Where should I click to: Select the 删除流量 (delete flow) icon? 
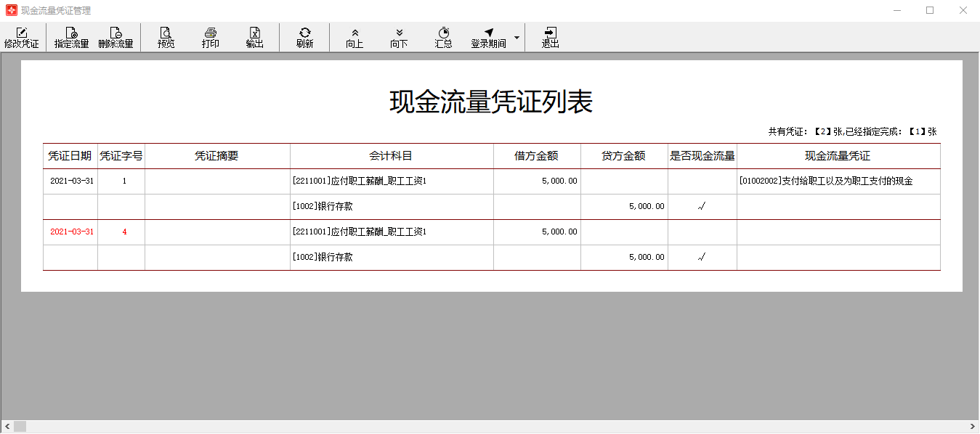115,37
